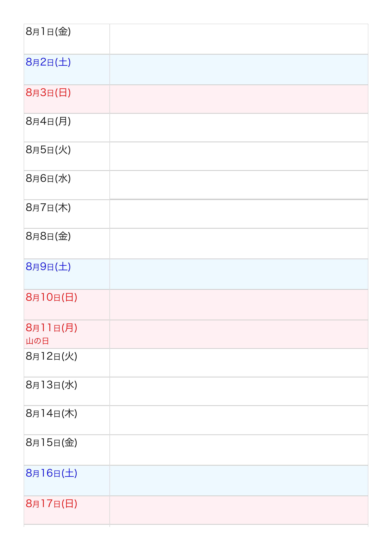The height and width of the screenshot is (554, 392).
Task: Click the 8月11日(月) holiday date label
Action: point(51,328)
